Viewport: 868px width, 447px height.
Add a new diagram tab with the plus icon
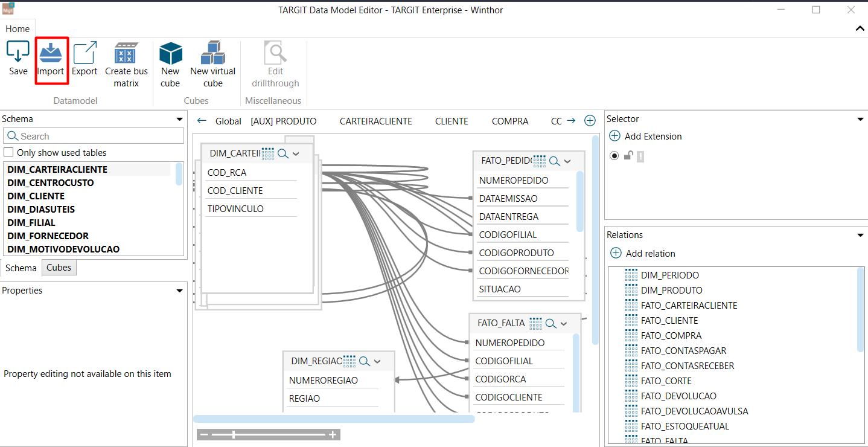pos(590,121)
